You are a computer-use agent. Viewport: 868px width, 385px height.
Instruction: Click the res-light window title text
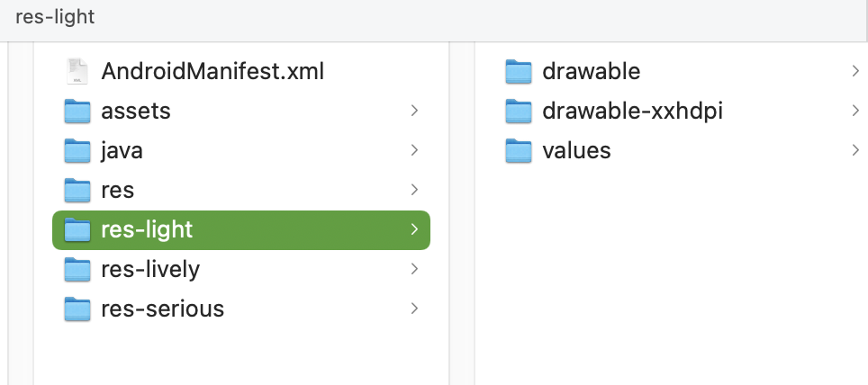click(x=55, y=17)
